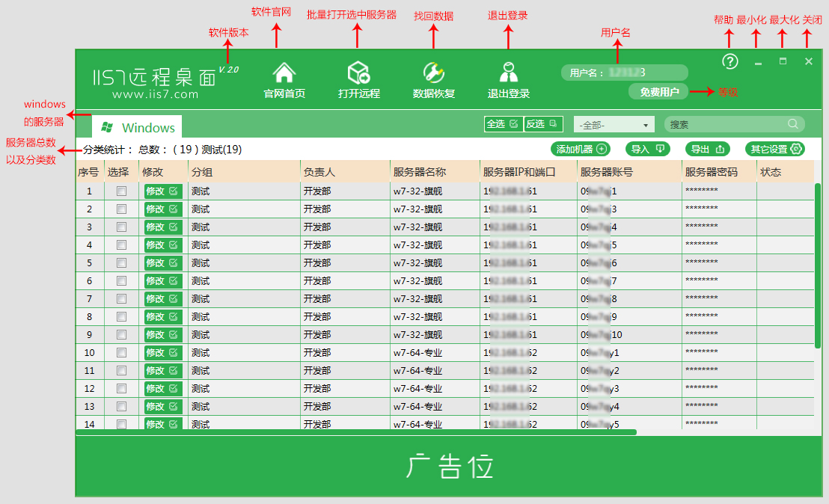Open 数据恢复 data recovery icon
Image resolution: width=829 pixels, height=504 pixels.
(433, 73)
